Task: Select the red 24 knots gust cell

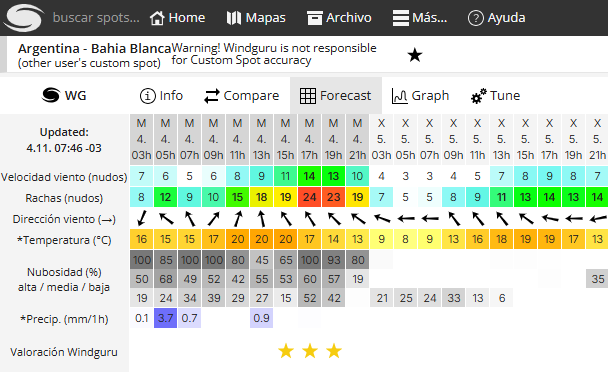Action: point(309,197)
